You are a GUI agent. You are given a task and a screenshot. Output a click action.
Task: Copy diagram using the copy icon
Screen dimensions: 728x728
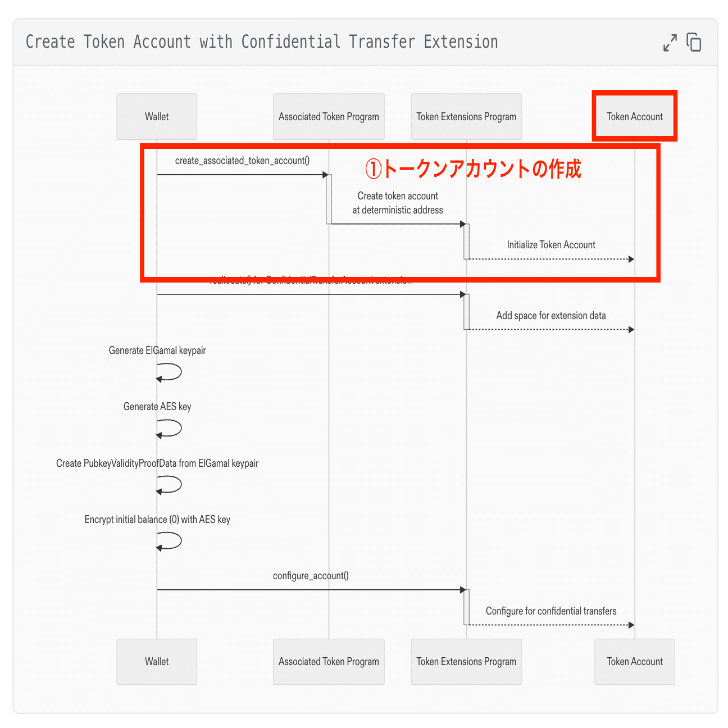click(x=694, y=43)
